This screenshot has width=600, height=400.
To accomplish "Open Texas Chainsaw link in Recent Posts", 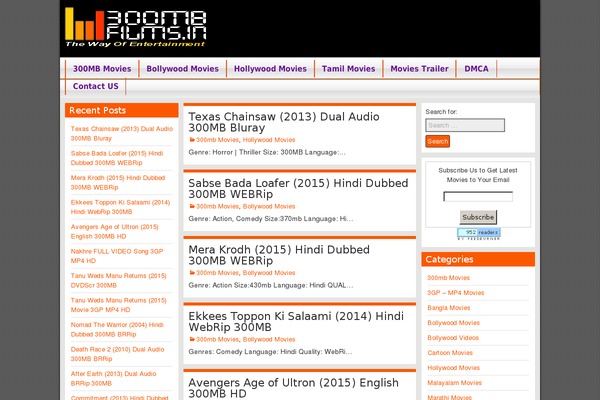I will click(x=122, y=134).
